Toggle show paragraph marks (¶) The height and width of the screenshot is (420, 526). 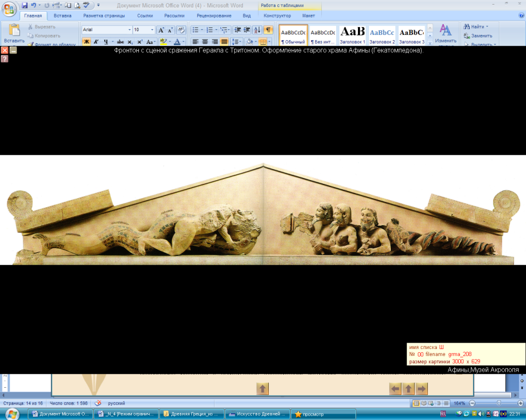click(x=268, y=30)
